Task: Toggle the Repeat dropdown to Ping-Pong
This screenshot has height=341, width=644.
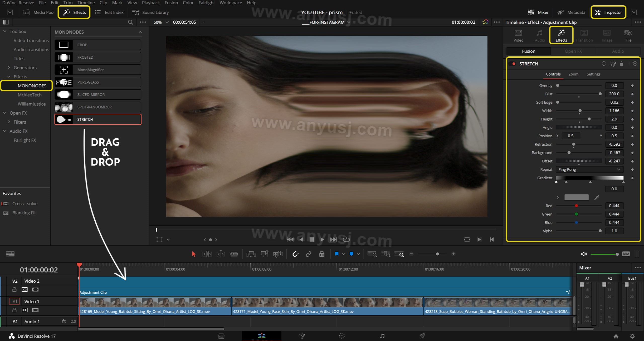Action: [x=589, y=169]
